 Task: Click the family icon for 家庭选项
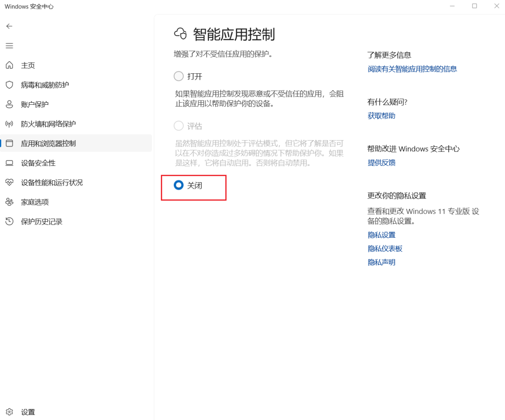click(9, 202)
